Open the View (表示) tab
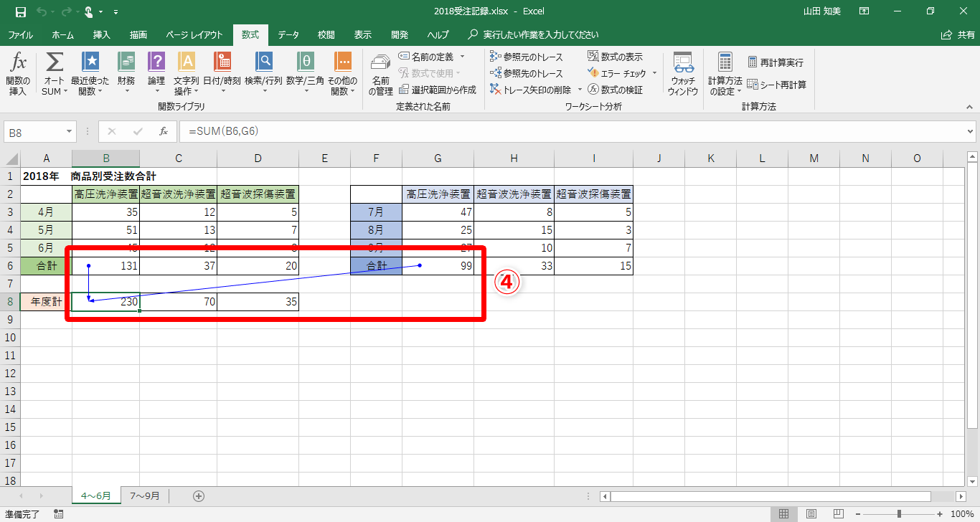980x522 pixels. coord(363,34)
